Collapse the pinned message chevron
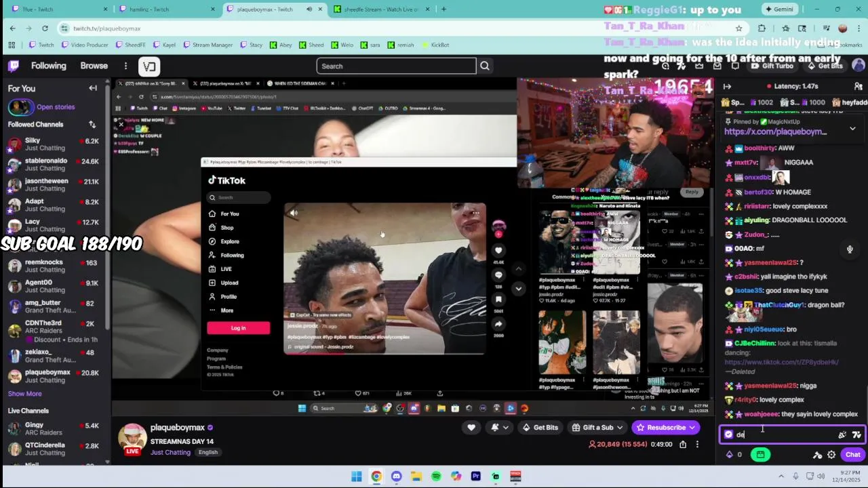 [x=852, y=128]
